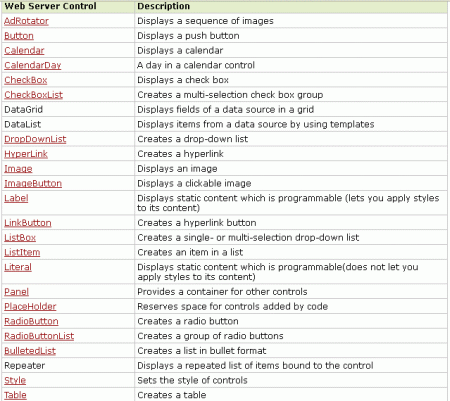Open the ListBox reference link
This screenshot has width=450, height=401.
pyautogui.click(x=20, y=237)
